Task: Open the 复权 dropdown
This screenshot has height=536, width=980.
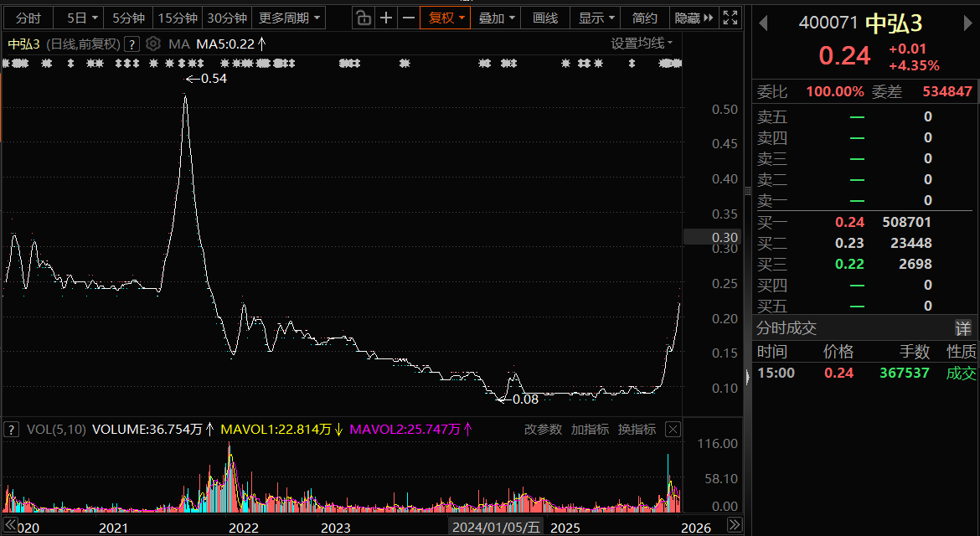Action: pyautogui.click(x=445, y=18)
